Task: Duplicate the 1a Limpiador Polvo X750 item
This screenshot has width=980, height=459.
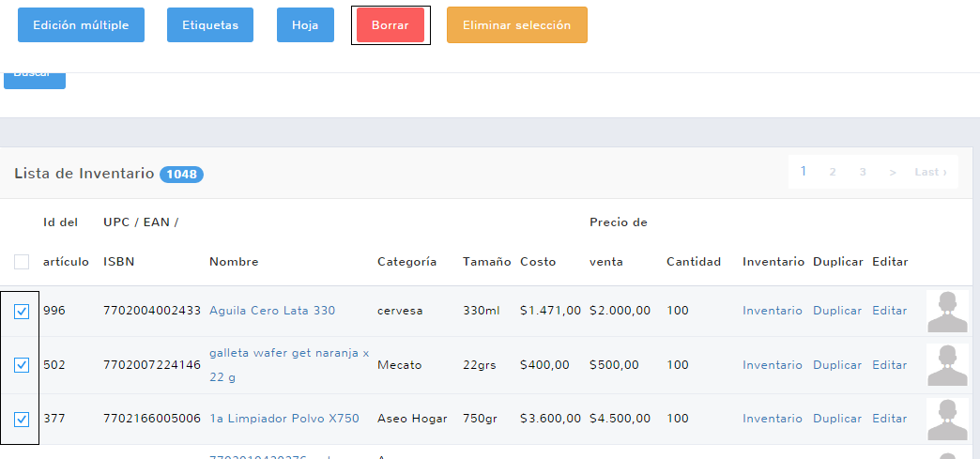Action: [x=837, y=419]
